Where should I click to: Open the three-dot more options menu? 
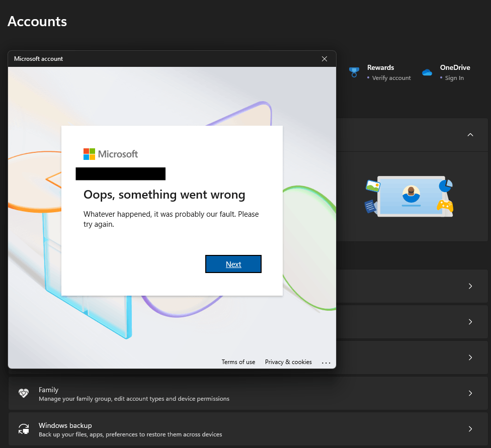click(x=326, y=363)
